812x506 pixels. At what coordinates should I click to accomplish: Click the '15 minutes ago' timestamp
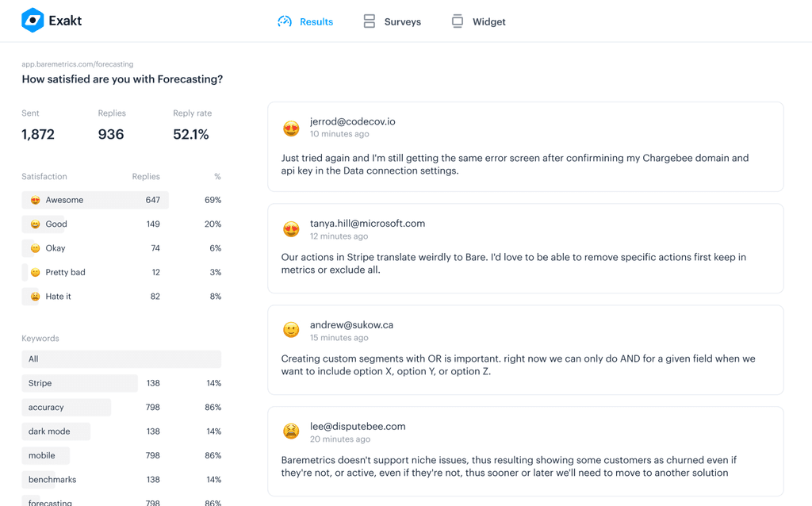[x=339, y=338]
